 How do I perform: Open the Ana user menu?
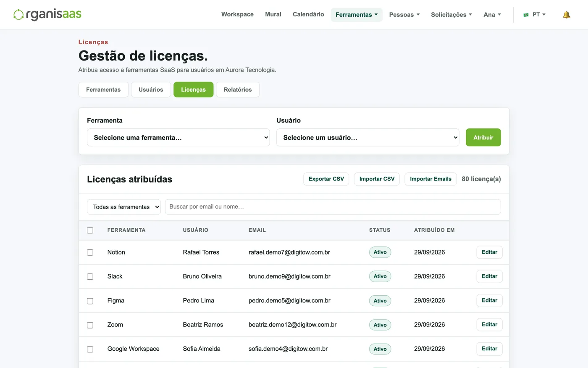492,15
